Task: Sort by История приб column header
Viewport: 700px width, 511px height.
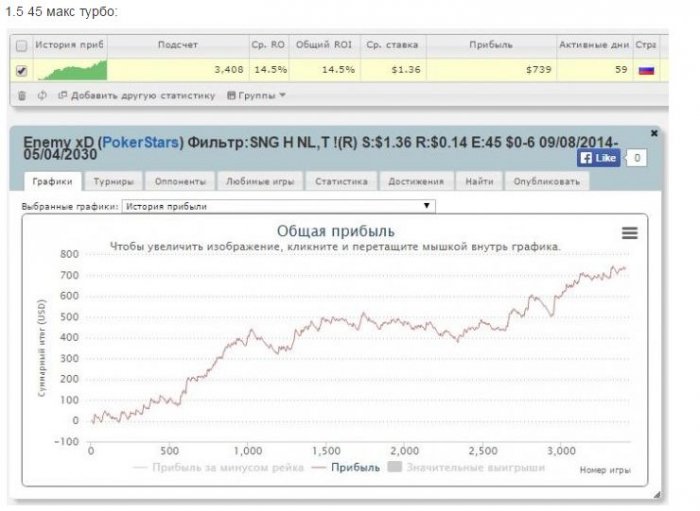Action: (69, 45)
